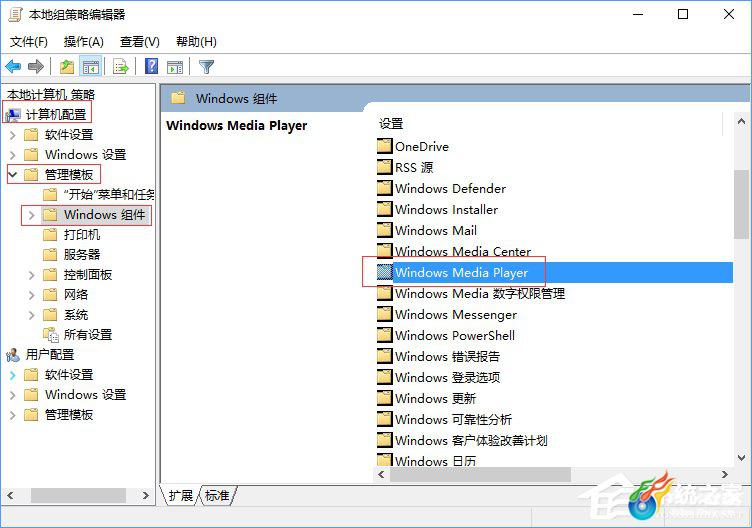752x528 pixels.
Task: Click the Windows Media Center folder icon
Action: coord(385,250)
